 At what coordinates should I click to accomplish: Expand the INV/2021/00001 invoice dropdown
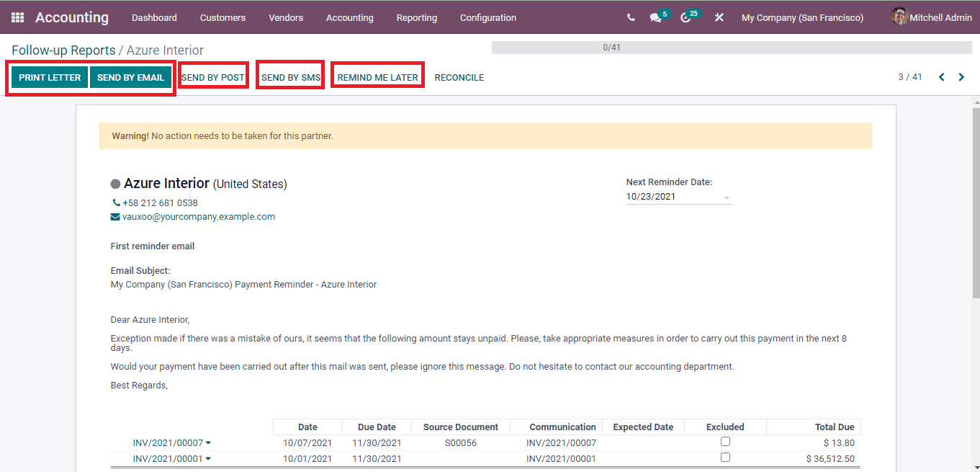(x=207, y=458)
